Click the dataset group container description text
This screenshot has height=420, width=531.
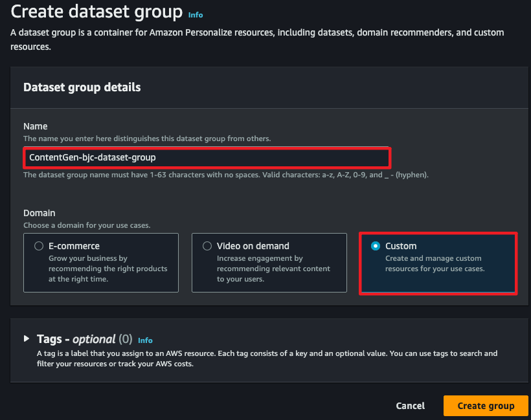(257, 39)
